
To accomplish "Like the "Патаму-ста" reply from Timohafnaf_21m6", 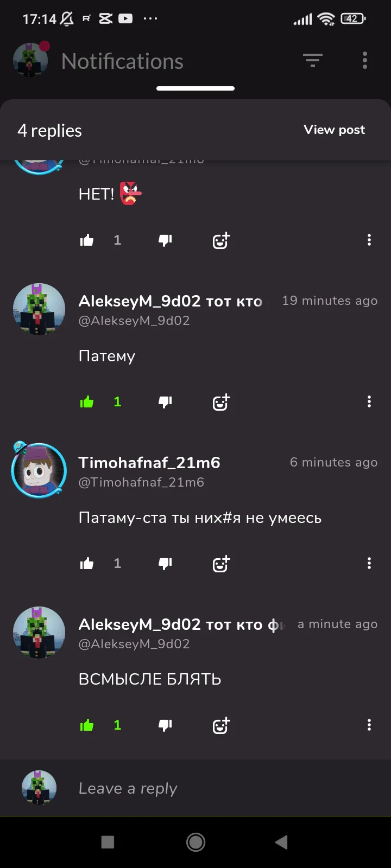I will pos(87,564).
